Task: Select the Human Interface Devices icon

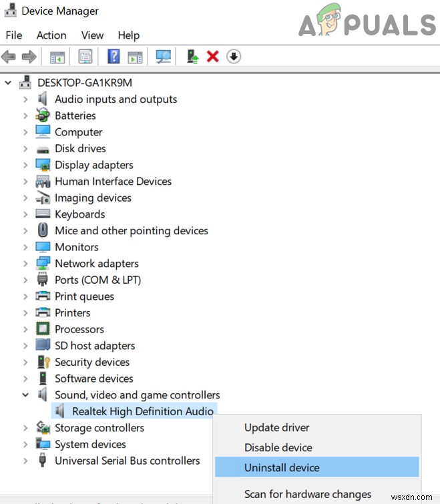Action: [x=43, y=182]
